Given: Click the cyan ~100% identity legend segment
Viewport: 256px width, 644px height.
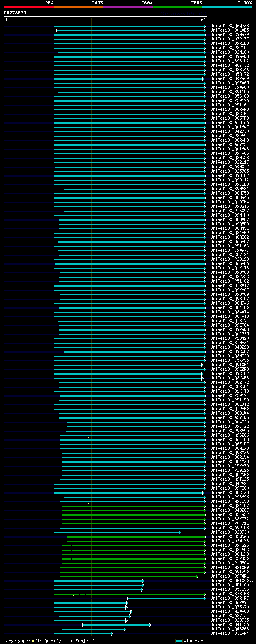Looking at the screenshot, I should [x=227, y=7].
